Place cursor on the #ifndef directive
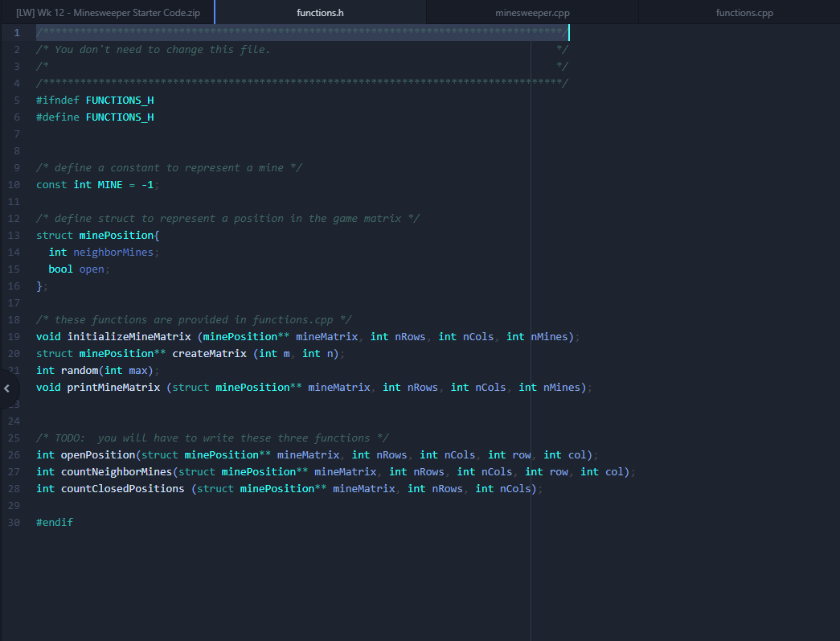The width and height of the screenshot is (840, 641). click(x=58, y=101)
